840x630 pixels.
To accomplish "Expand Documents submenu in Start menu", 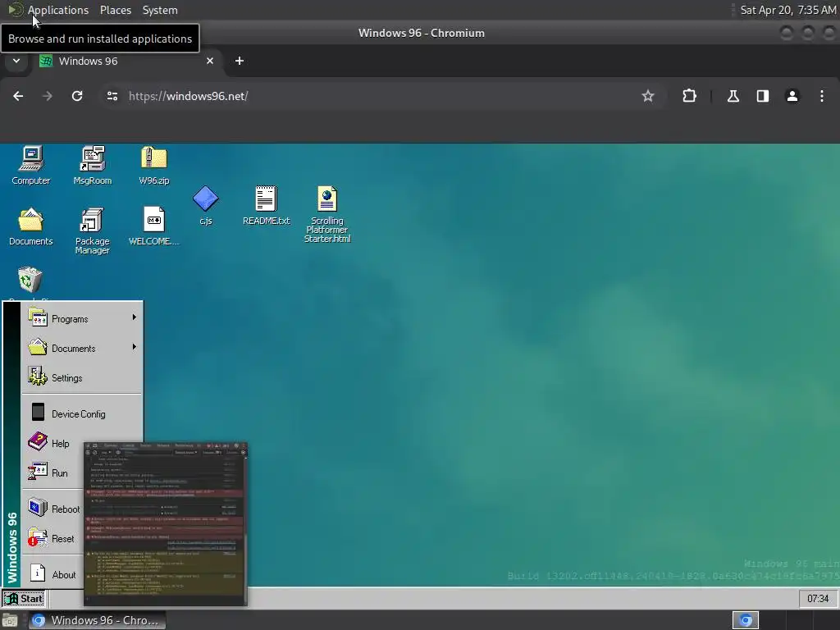I will tap(82, 348).
